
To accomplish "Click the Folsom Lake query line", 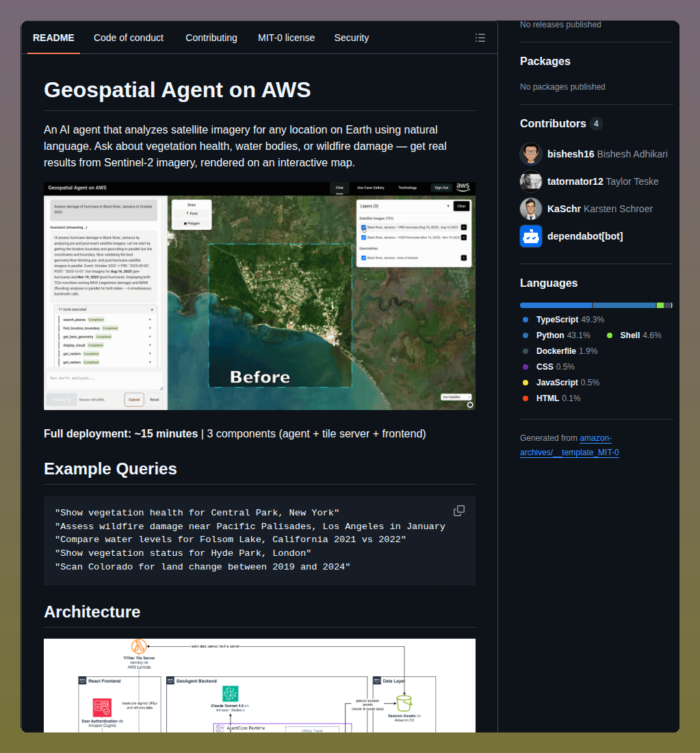I will pos(231,540).
